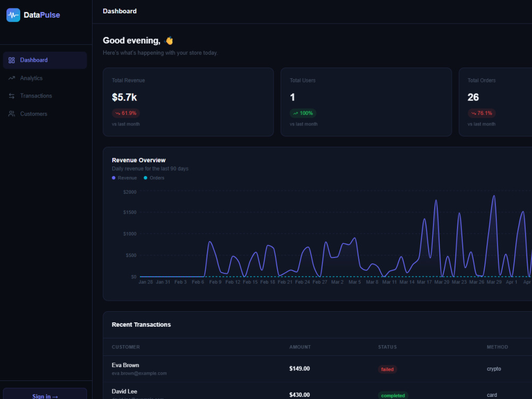Click the 100% increase badge
The width and height of the screenshot is (532, 399).
tap(303, 113)
